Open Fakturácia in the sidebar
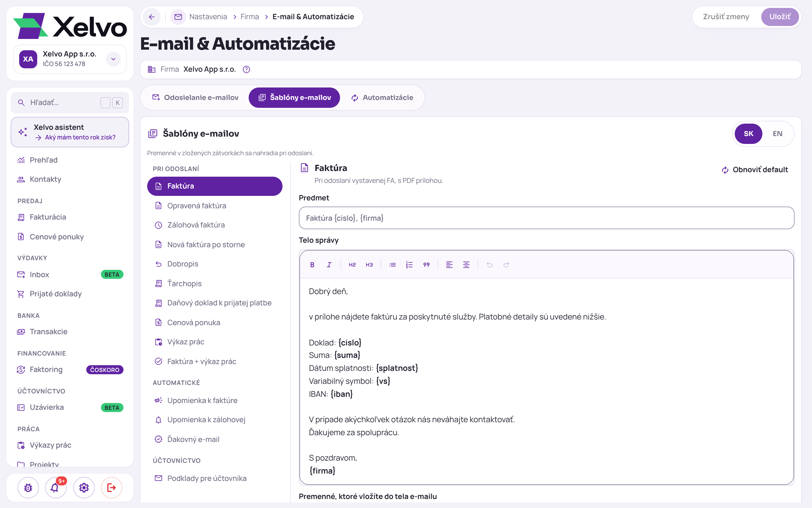 (70, 217)
